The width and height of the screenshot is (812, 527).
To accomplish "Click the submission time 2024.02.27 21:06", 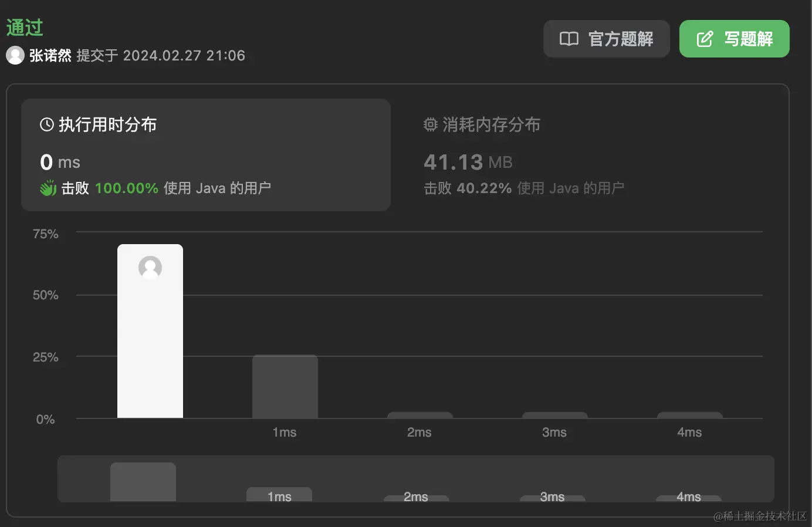I will coord(184,56).
